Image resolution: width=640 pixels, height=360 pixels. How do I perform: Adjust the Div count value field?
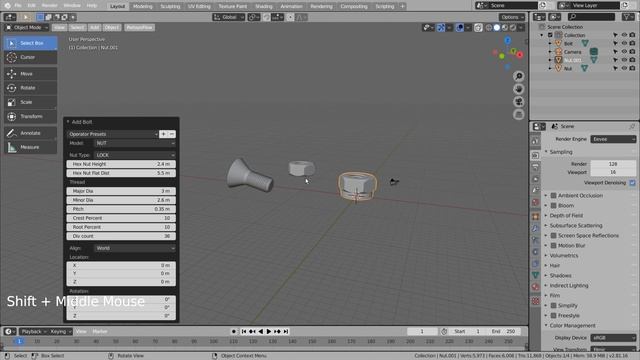point(121,236)
